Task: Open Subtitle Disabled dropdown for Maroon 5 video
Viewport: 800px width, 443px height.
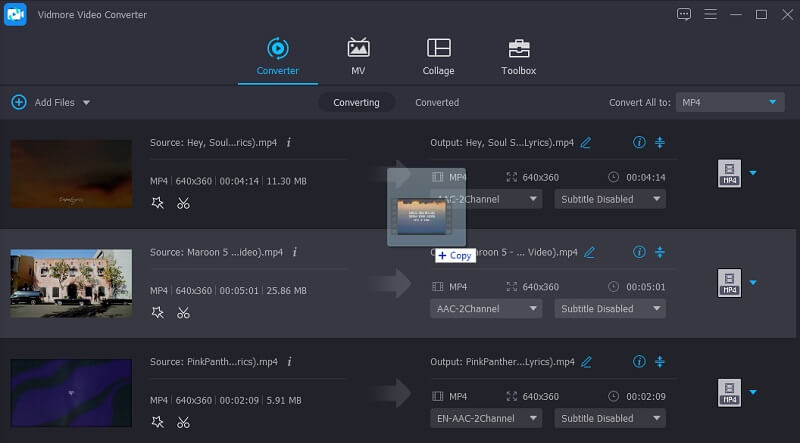Action: (610, 309)
